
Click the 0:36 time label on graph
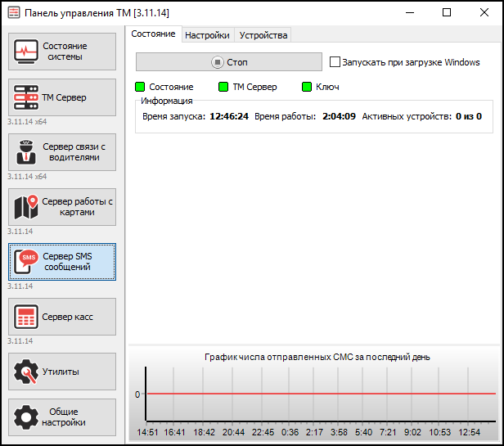(290, 432)
